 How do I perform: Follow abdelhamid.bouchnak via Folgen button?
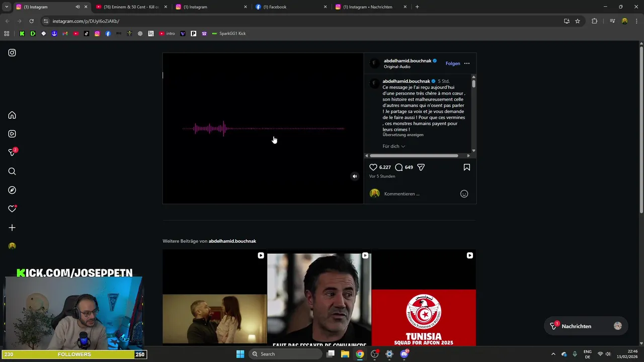tap(453, 63)
